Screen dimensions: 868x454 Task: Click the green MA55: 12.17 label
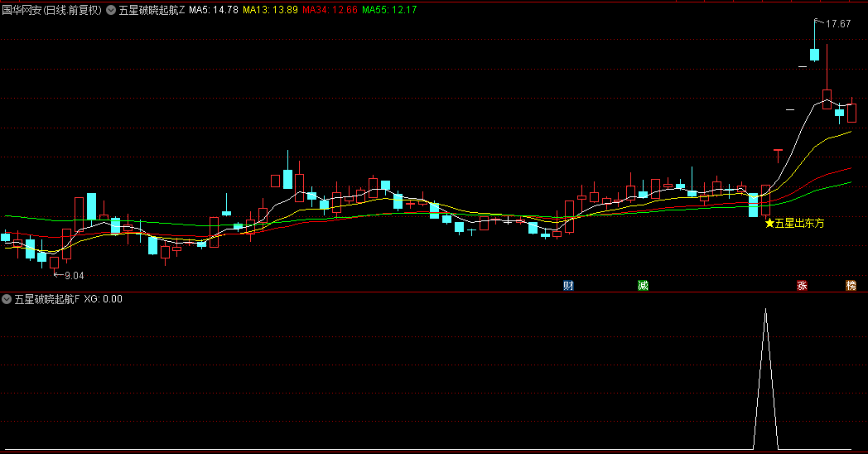click(390, 10)
